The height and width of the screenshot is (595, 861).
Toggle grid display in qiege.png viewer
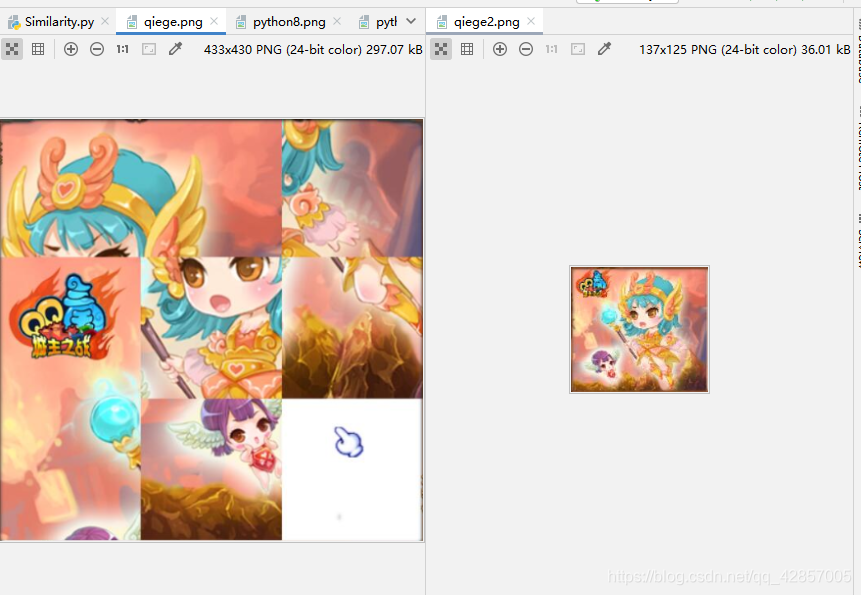(x=38, y=49)
